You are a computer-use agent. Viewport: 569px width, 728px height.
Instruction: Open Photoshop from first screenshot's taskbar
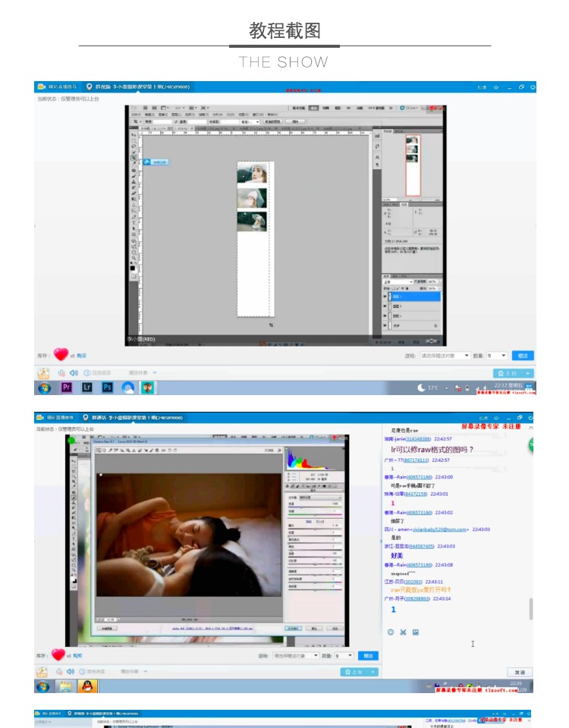107,388
